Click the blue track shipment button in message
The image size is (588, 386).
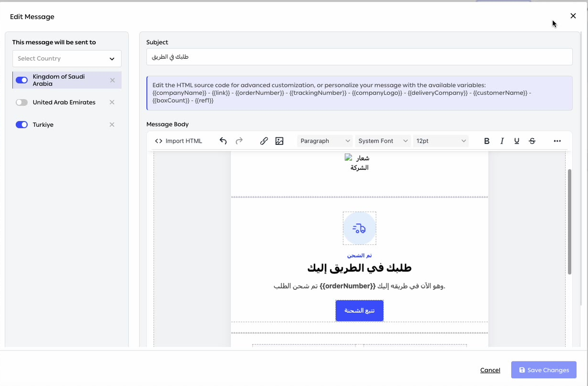click(359, 311)
